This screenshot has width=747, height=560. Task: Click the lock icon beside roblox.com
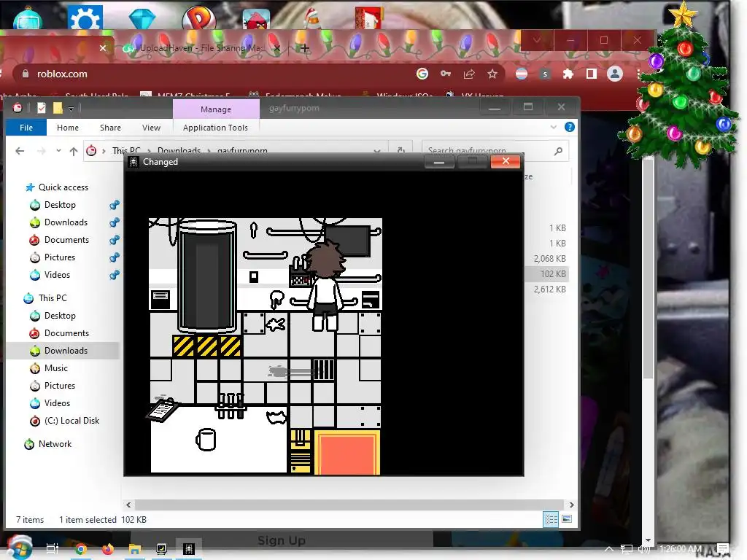point(26,74)
